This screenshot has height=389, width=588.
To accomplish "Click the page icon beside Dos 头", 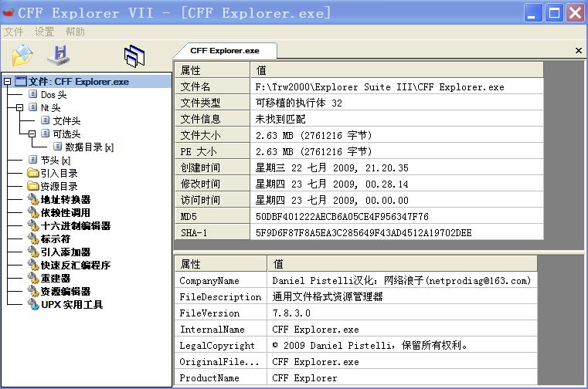I will pyautogui.click(x=33, y=94).
